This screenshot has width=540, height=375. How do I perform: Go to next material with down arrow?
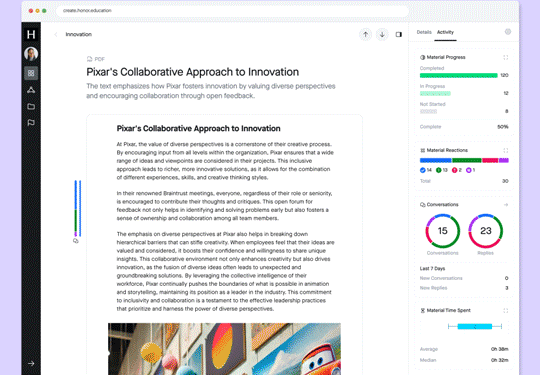coord(382,34)
